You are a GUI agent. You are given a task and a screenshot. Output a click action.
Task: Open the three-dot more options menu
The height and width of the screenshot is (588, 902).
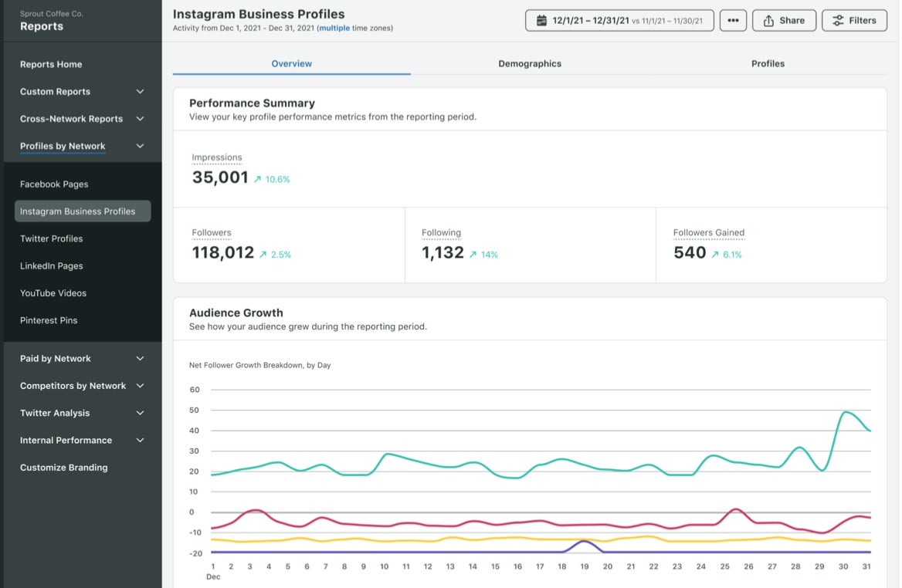[733, 21]
